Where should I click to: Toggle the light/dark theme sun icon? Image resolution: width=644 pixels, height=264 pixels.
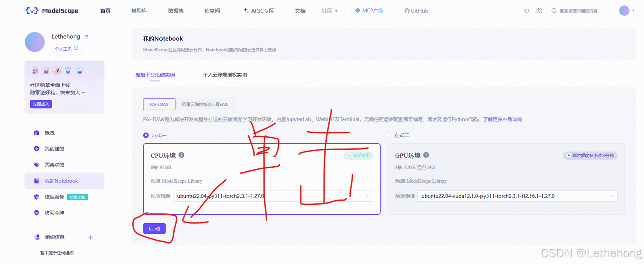coord(527,10)
